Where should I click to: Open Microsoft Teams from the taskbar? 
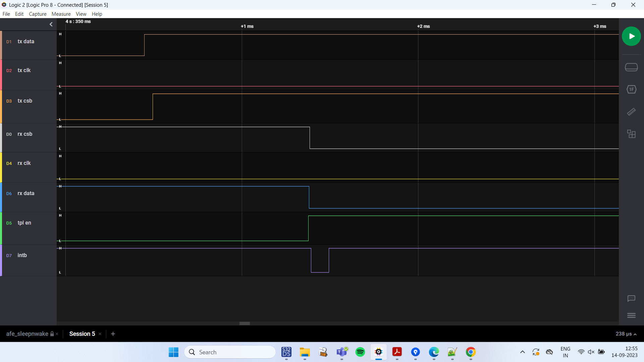pos(342,352)
